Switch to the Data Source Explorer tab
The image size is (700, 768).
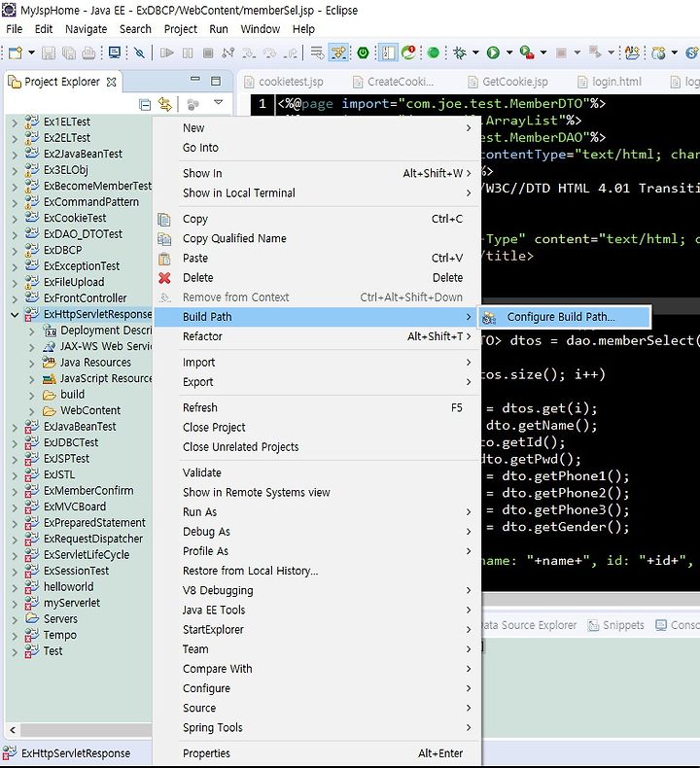tap(530, 625)
